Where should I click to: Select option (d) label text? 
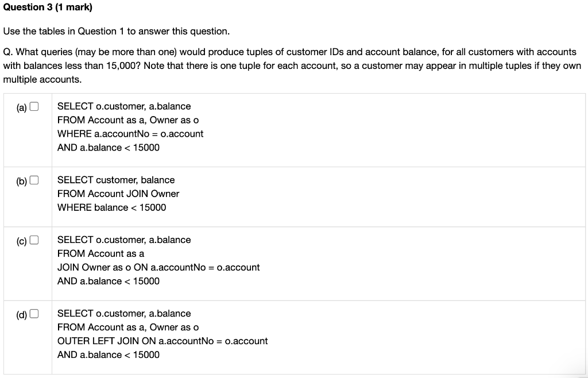coord(22,314)
